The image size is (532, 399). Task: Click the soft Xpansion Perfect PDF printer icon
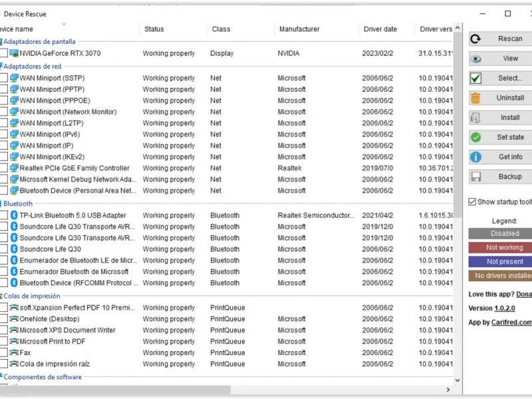(x=14, y=307)
